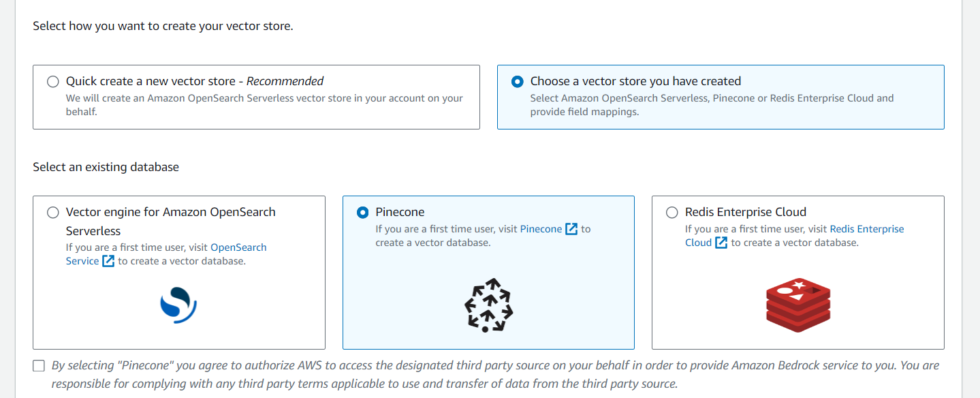The image size is (980, 398).
Task: Select the Redis Enterprise Cloud radio button
Action: pos(672,213)
